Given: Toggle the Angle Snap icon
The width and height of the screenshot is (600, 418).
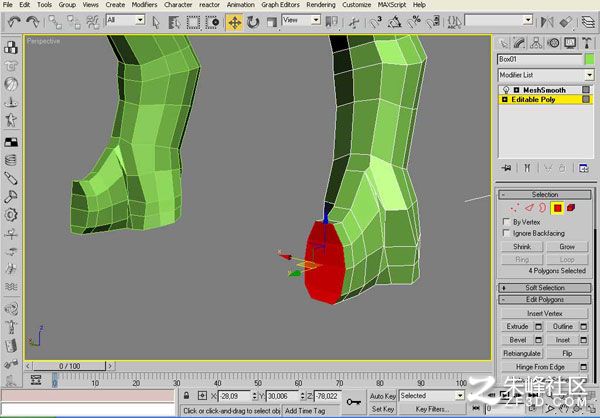Looking at the screenshot, I should click(x=395, y=23).
